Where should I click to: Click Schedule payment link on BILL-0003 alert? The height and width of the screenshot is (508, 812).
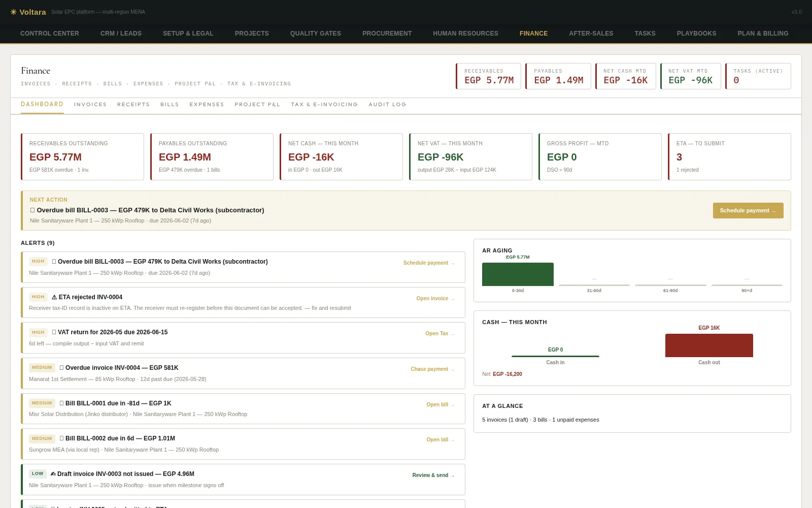point(429,263)
